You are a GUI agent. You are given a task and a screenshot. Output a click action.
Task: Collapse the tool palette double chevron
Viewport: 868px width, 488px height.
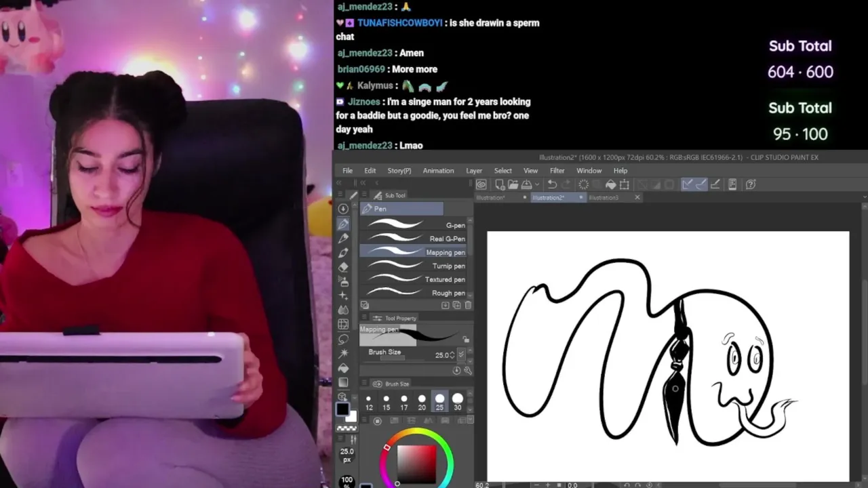(x=339, y=183)
